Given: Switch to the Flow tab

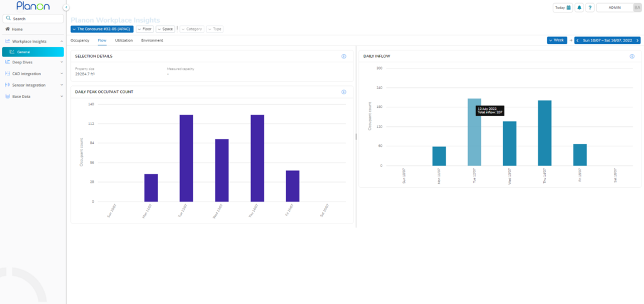Looking at the screenshot, I should [102, 41].
